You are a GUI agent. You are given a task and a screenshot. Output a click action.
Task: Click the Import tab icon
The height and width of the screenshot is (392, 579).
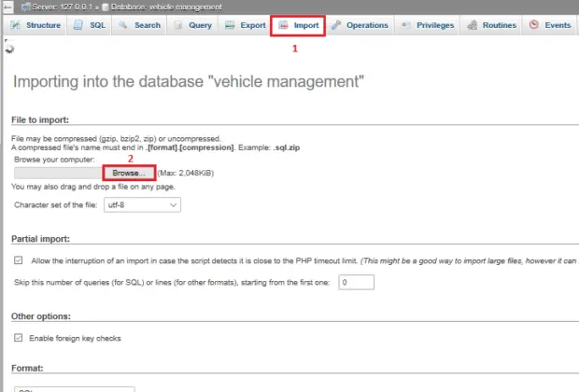point(283,25)
